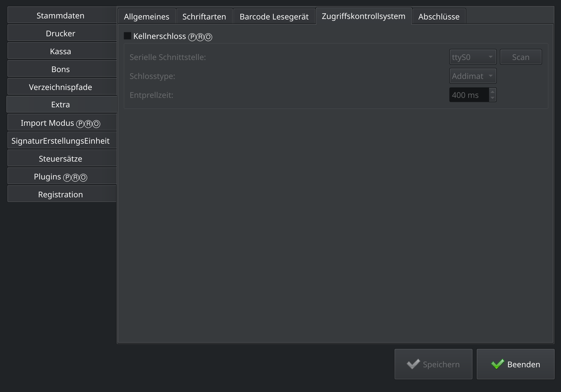Click the Entprellzeit label
Screen dimensions: 561x392
click(151, 95)
